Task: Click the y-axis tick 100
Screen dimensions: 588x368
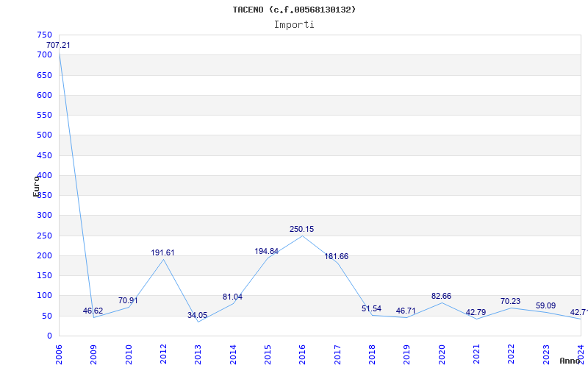Action: pyautogui.click(x=44, y=296)
